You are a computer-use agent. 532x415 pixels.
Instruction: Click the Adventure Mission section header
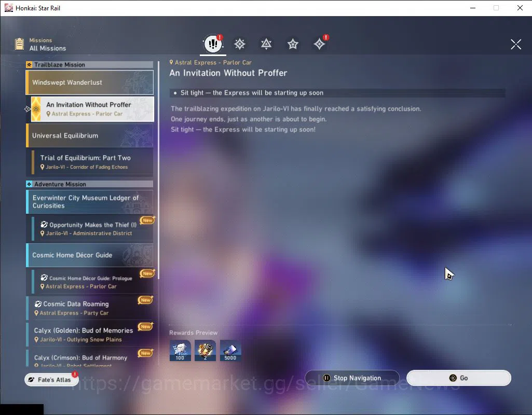pos(90,184)
